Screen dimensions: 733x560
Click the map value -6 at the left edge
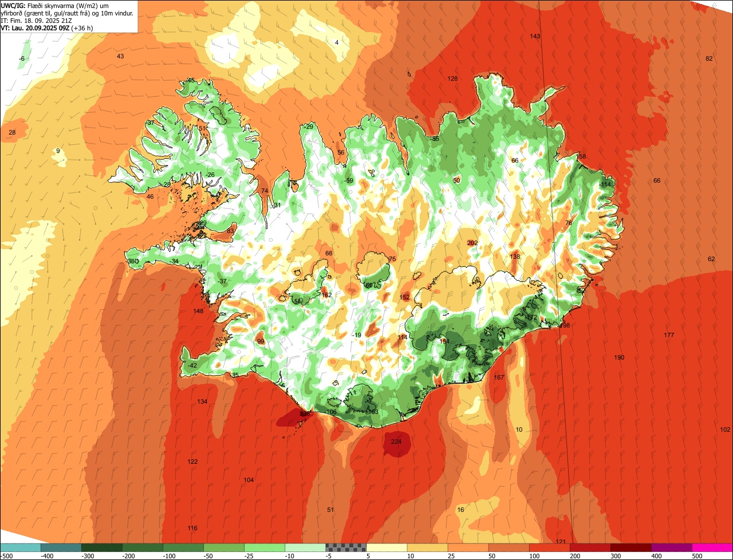(x=22, y=59)
